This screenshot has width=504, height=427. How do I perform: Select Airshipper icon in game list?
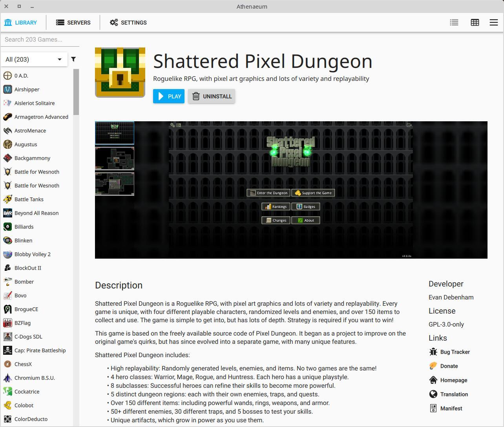coord(7,89)
